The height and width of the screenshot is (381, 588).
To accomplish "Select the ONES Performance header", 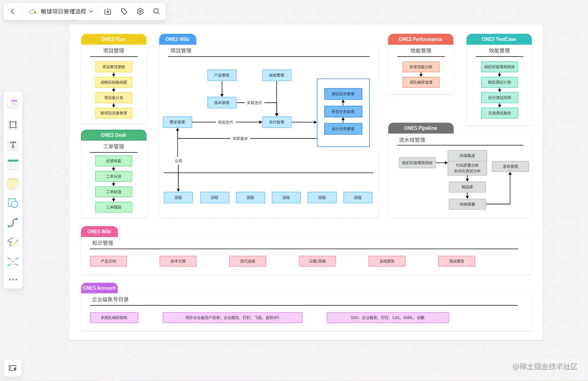I will pyautogui.click(x=420, y=39).
